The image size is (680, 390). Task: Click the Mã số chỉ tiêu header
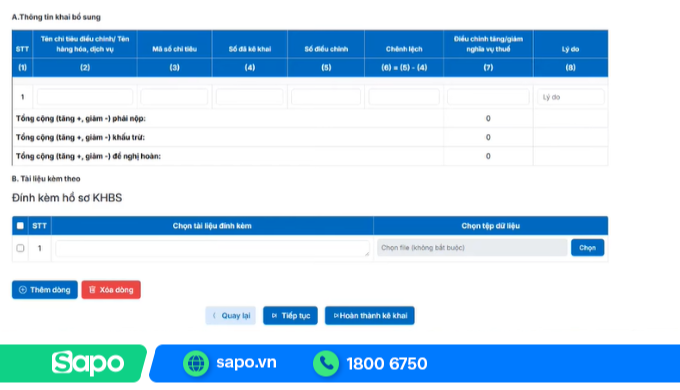[174, 49]
